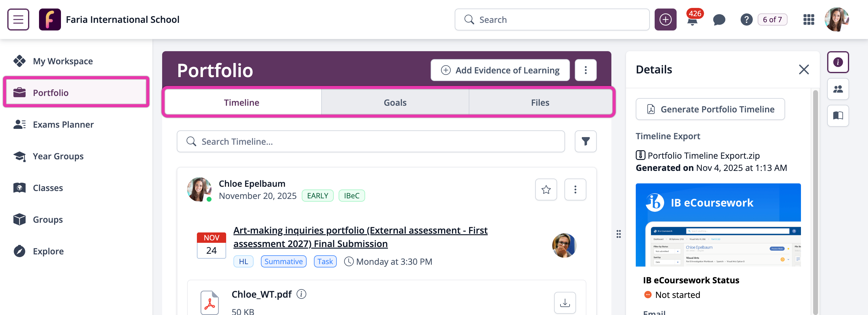Open the apps grid launcher
The height and width of the screenshot is (315, 868).
(808, 20)
